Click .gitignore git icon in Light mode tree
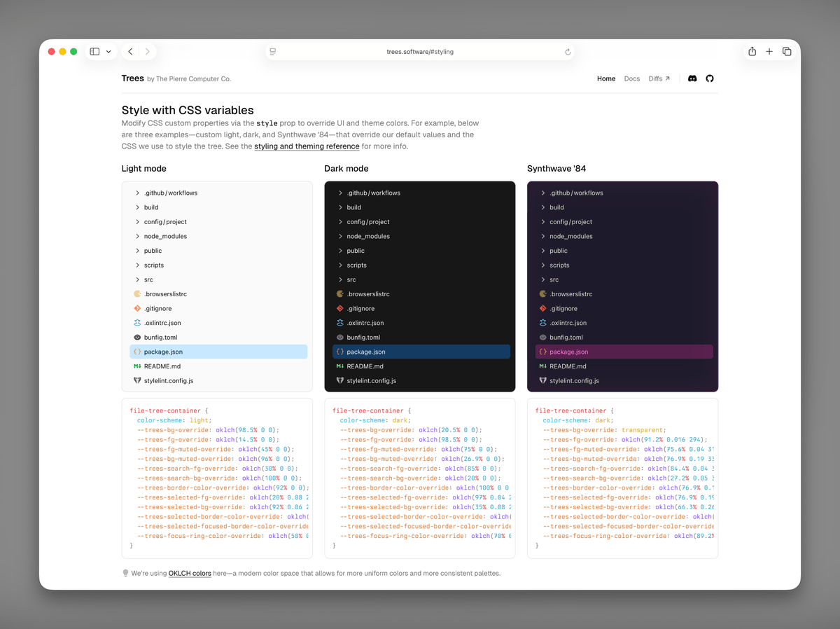Viewport: 840px width, 629px height. 137,308
